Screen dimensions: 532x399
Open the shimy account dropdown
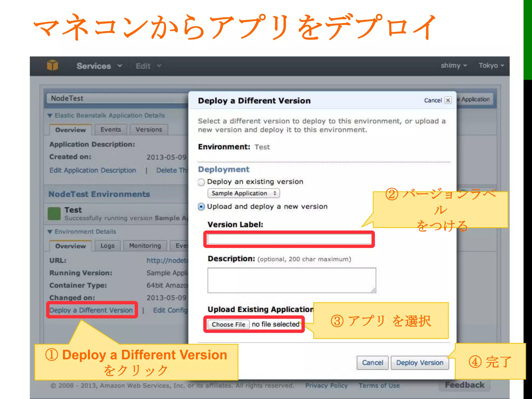pos(454,65)
